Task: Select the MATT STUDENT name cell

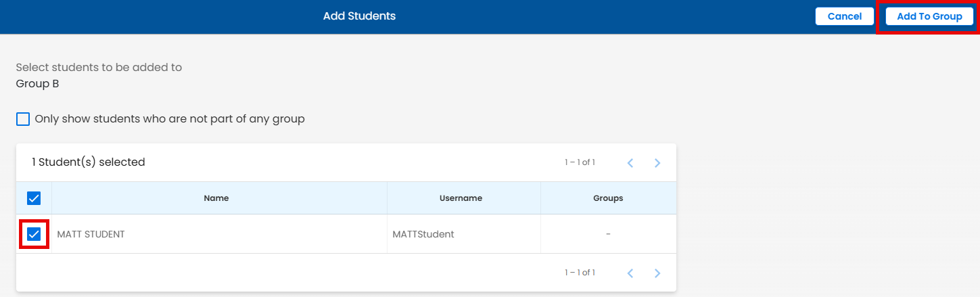Action: tap(91, 234)
